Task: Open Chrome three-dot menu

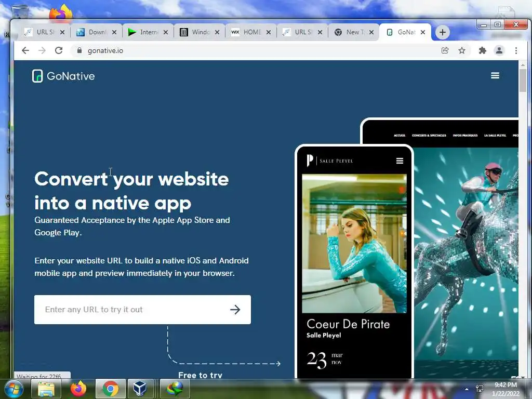Action: click(516, 50)
